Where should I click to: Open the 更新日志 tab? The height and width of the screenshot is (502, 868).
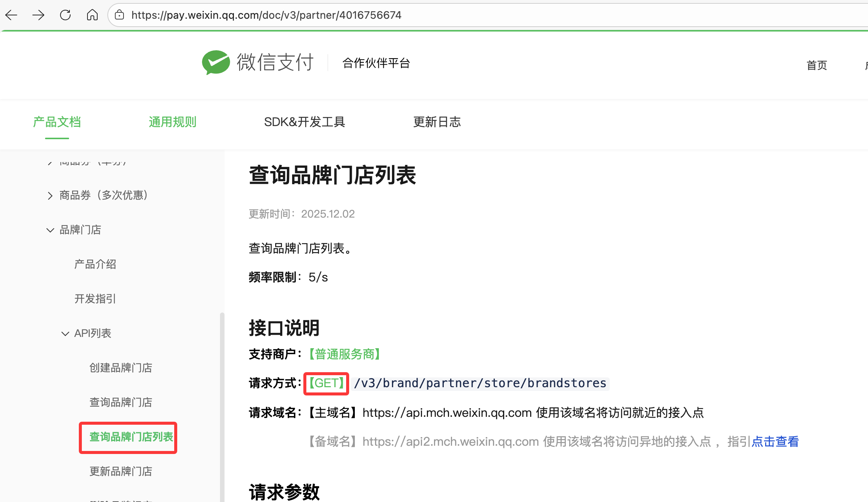tap(437, 122)
